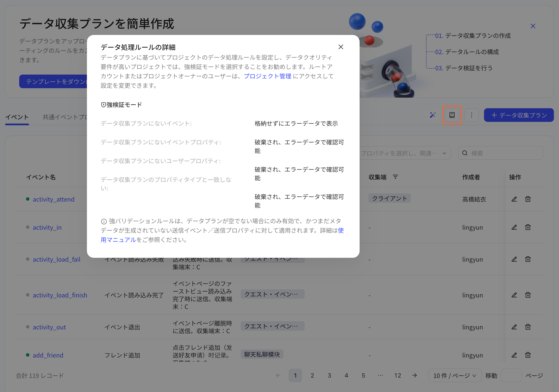Open the add_friend event link

point(48,355)
